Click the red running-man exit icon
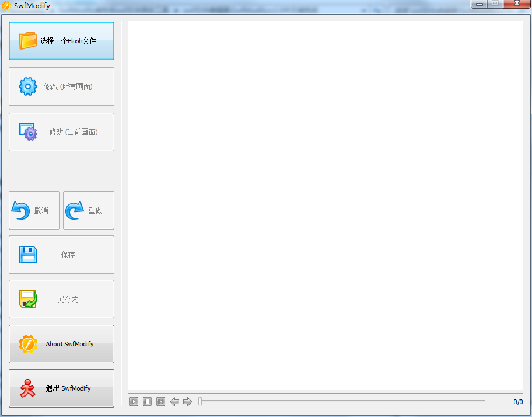The height and width of the screenshot is (417, 532). (27, 388)
